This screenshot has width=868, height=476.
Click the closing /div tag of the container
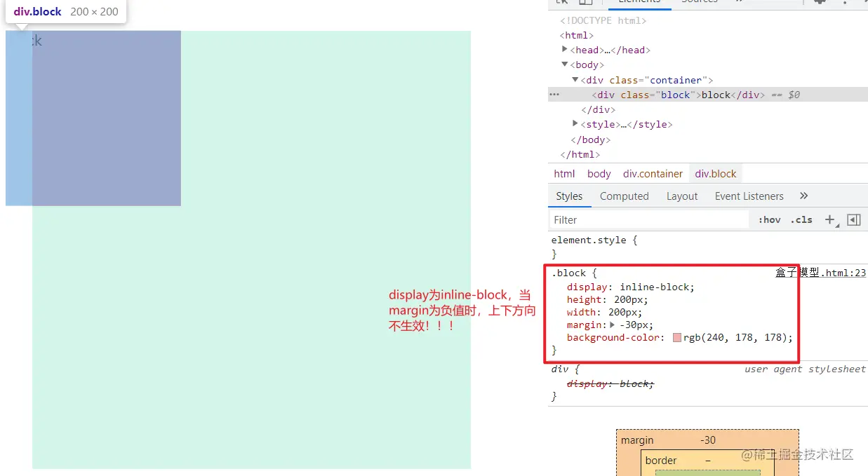[x=599, y=109]
